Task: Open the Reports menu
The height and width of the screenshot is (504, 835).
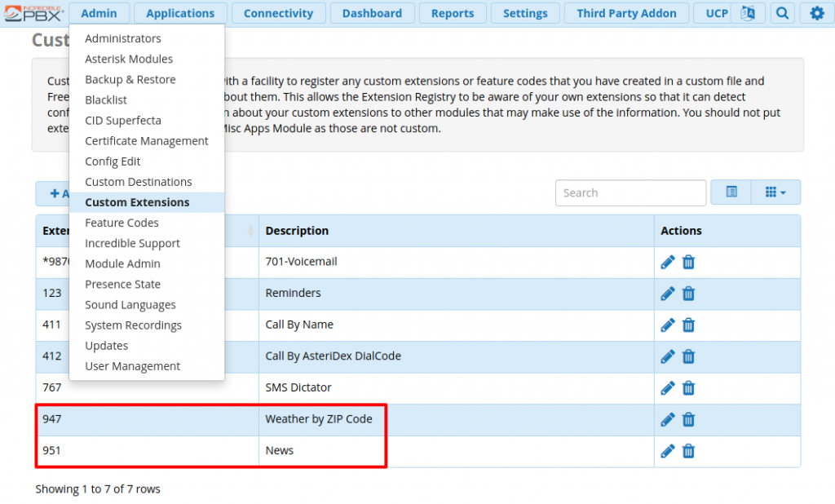Action: [x=453, y=13]
